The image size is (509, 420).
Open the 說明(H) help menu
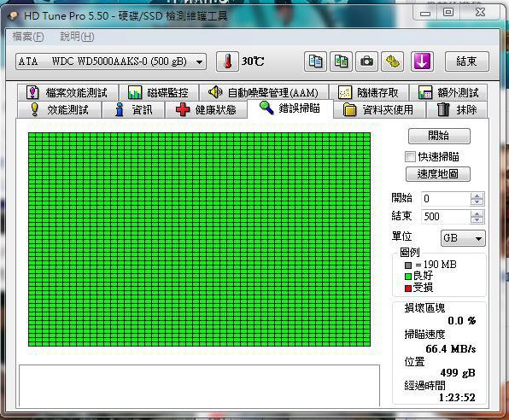[x=77, y=37]
